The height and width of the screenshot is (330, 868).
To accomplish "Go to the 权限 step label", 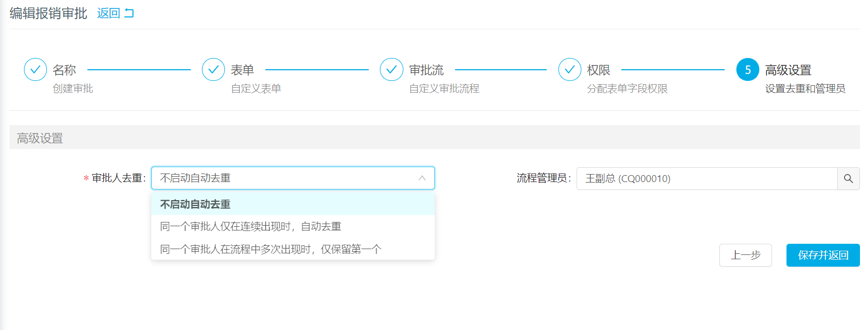I will pos(598,70).
